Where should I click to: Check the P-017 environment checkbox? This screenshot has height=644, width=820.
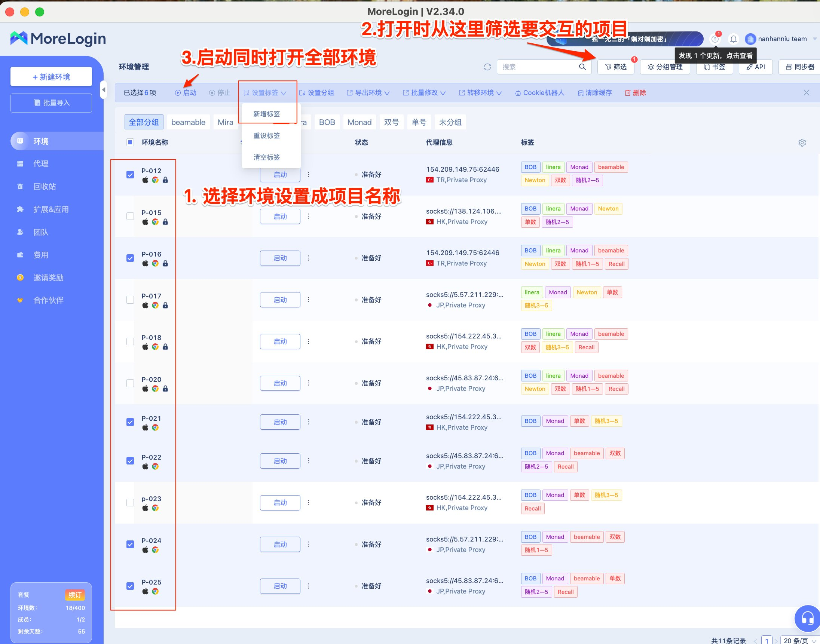pyautogui.click(x=130, y=300)
